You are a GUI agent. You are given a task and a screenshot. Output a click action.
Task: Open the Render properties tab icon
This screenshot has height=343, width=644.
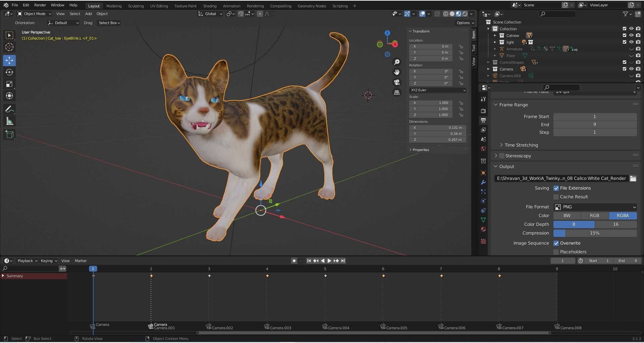pyautogui.click(x=483, y=111)
